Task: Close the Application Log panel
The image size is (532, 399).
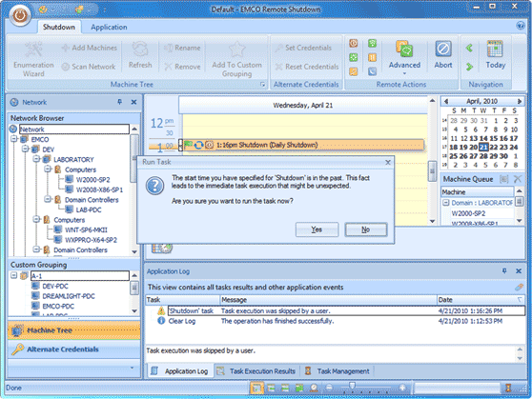Action: 519,270
